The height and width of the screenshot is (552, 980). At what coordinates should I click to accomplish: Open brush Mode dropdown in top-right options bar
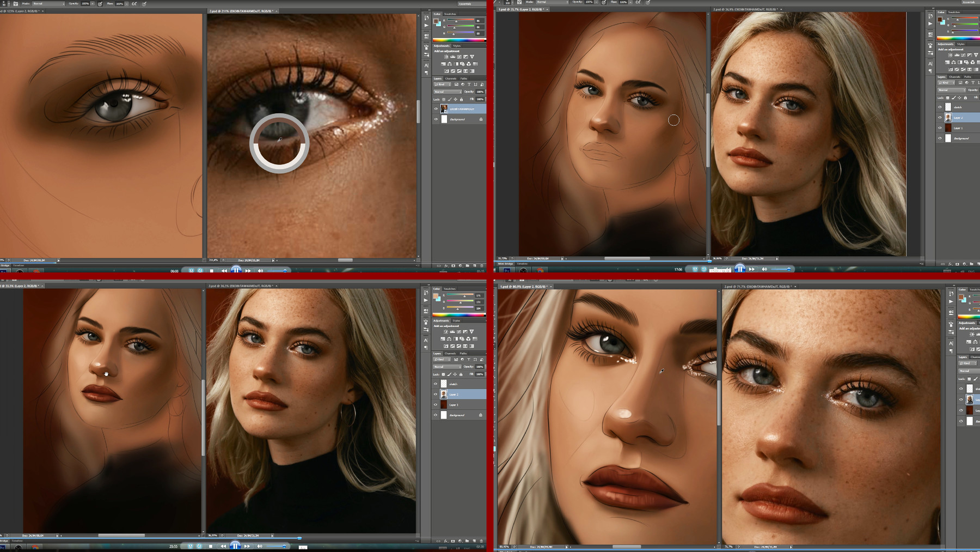point(552,2)
